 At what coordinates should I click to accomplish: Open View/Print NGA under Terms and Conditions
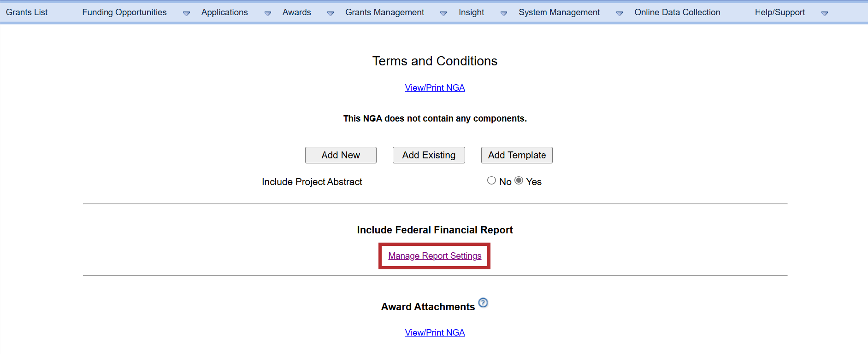click(434, 88)
